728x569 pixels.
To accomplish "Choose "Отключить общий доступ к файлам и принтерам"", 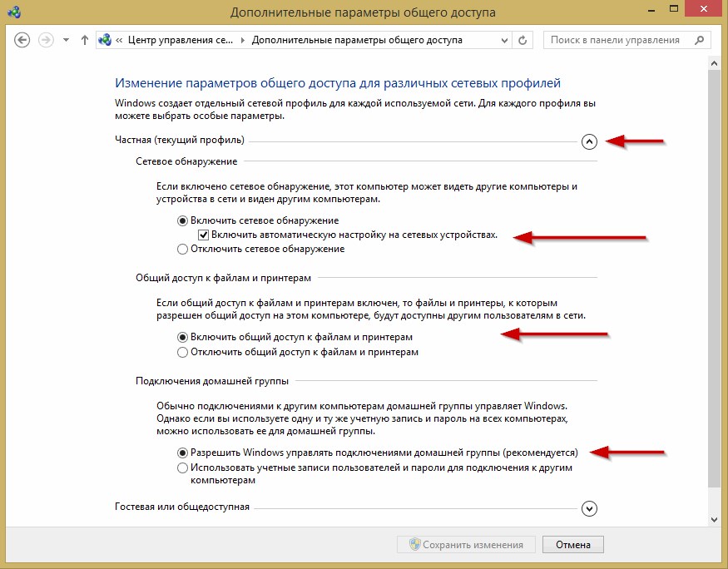I will pyautogui.click(x=183, y=353).
